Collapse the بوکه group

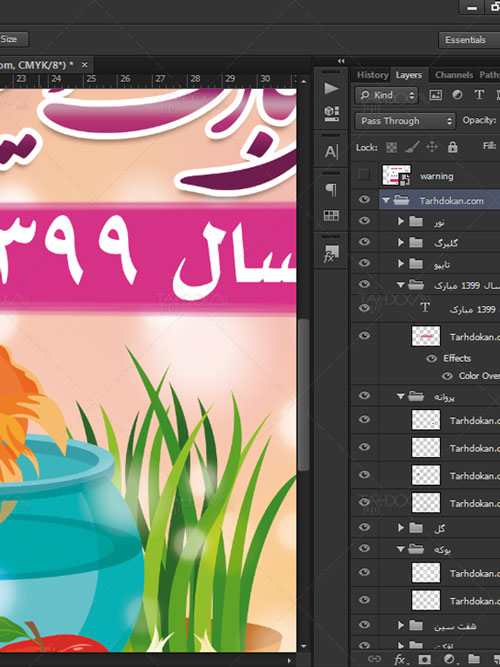pos(400,549)
